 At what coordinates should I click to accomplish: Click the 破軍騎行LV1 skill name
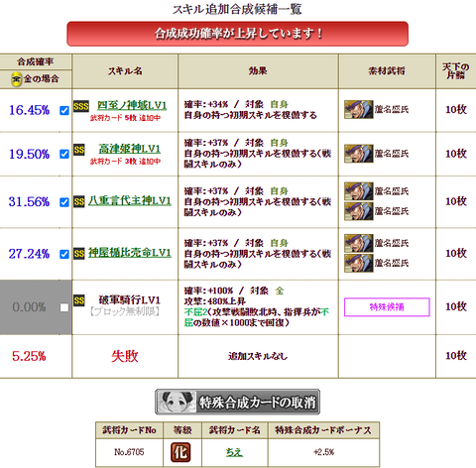[129, 300]
